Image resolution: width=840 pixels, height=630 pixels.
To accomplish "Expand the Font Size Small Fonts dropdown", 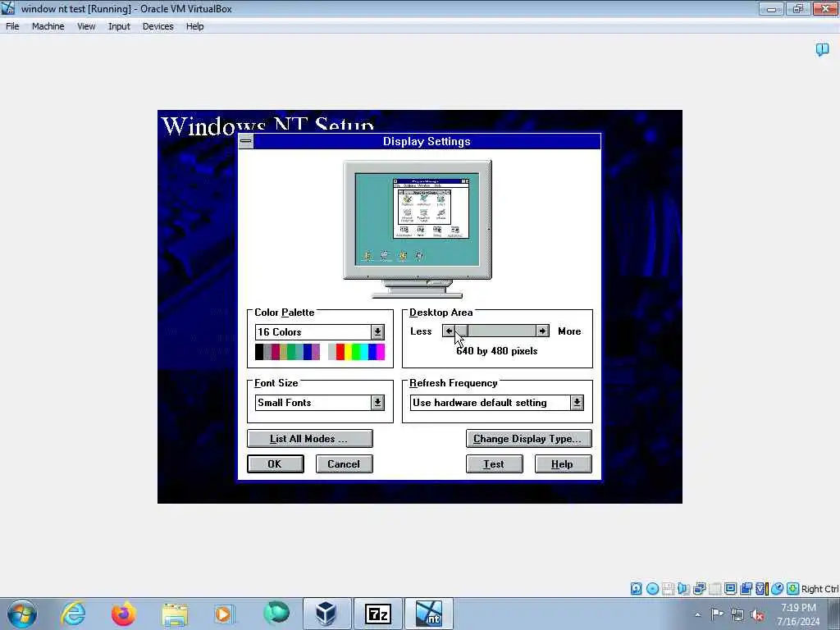I will 377,402.
